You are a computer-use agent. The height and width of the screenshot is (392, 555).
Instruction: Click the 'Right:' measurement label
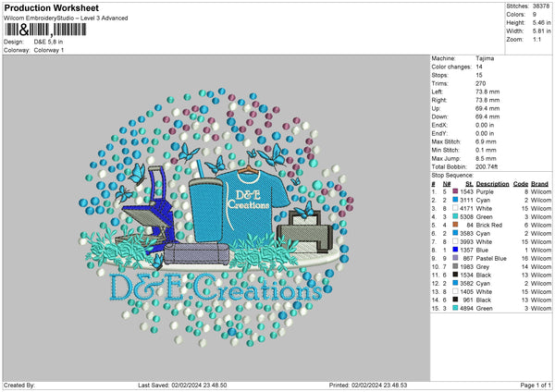click(x=438, y=100)
